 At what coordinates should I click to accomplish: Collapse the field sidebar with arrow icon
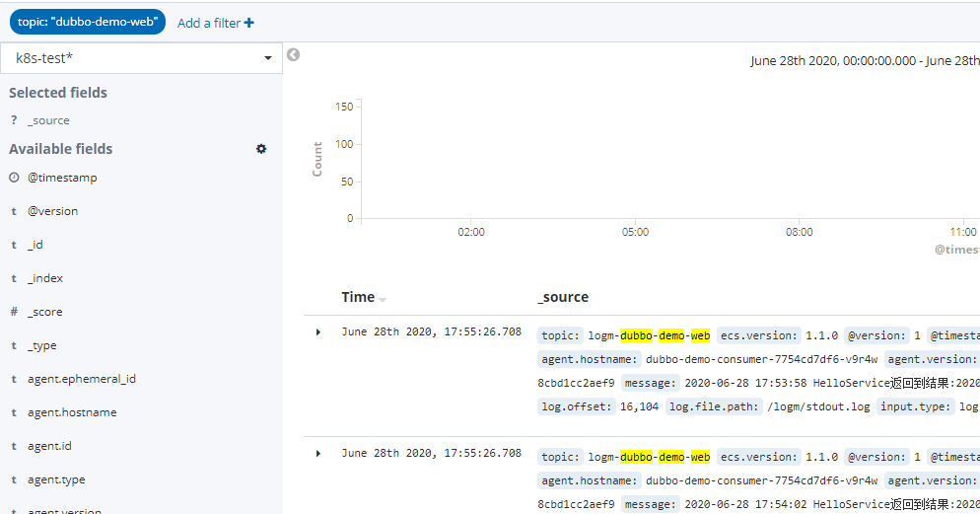[x=293, y=55]
